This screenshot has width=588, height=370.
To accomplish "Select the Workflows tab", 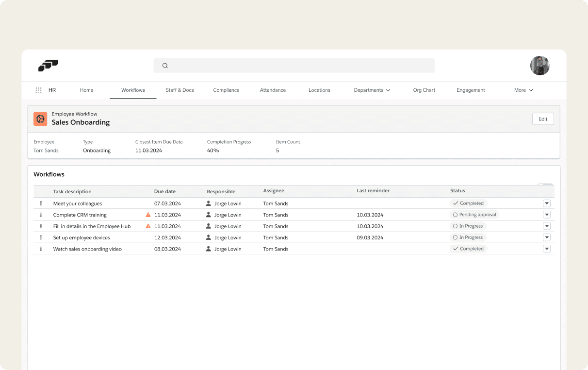I will point(133,90).
